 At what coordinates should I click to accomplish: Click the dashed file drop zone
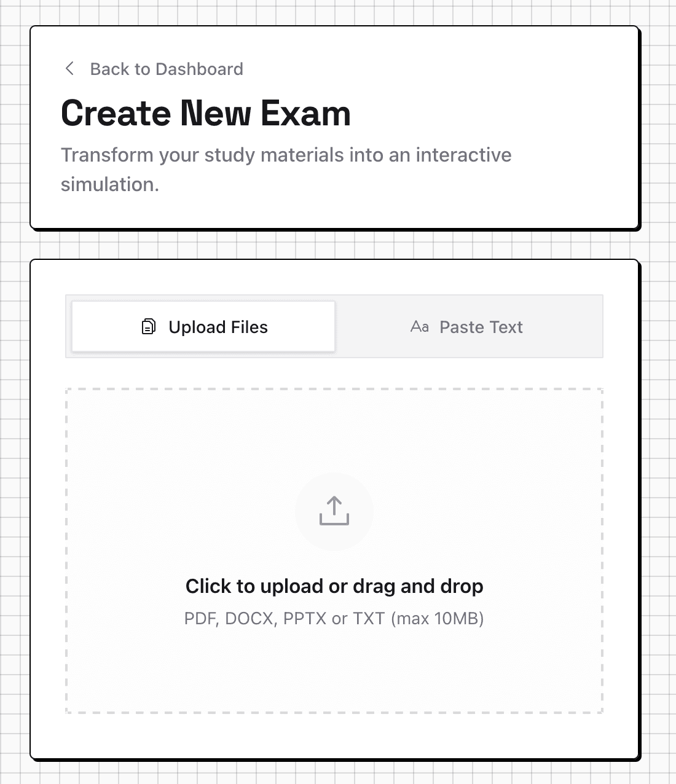(334, 550)
